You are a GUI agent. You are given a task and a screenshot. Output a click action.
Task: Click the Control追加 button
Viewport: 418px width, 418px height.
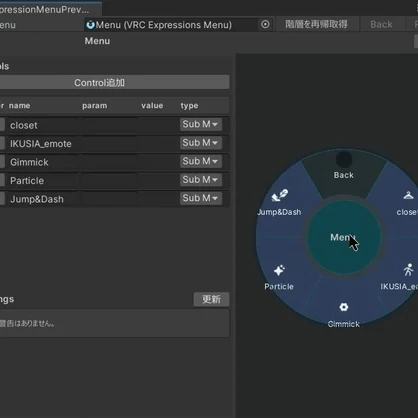pos(100,82)
